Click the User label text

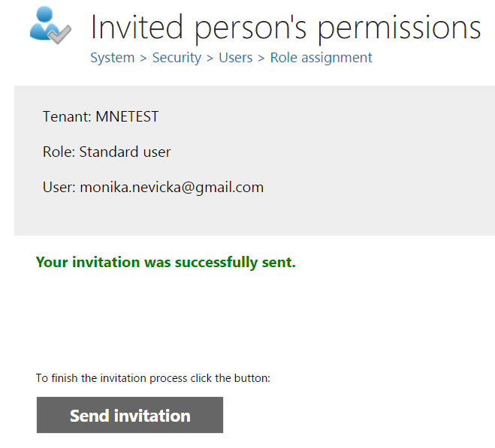pyautogui.click(x=59, y=187)
